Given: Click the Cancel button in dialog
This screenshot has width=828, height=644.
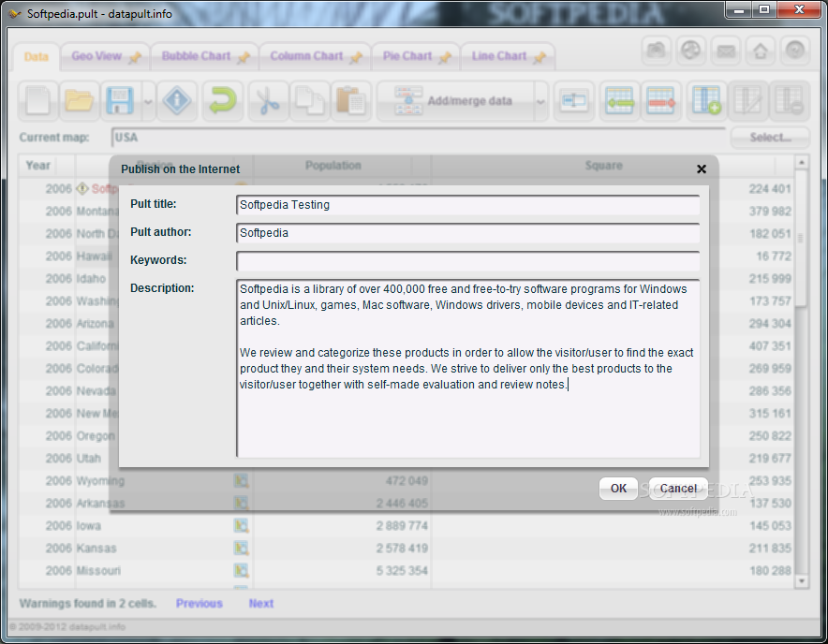Looking at the screenshot, I should (678, 489).
